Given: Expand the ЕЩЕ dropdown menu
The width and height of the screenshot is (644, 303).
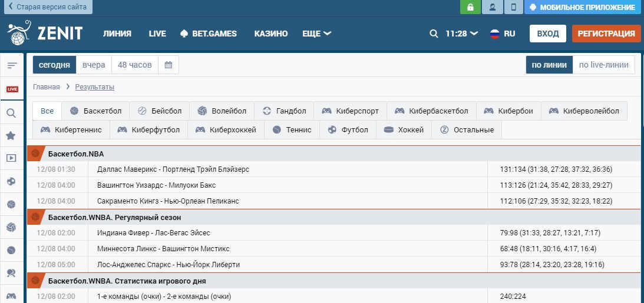Looking at the screenshot, I should pyautogui.click(x=316, y=34).
